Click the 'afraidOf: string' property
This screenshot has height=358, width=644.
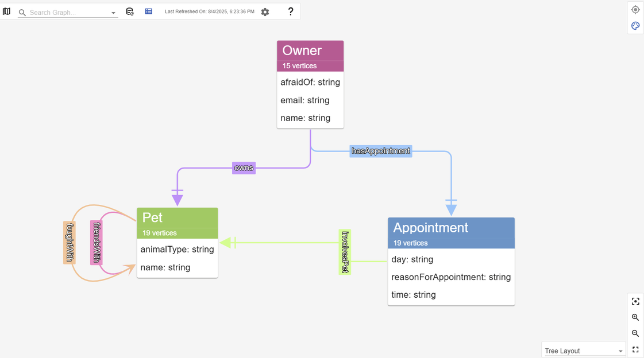(310, 82)
